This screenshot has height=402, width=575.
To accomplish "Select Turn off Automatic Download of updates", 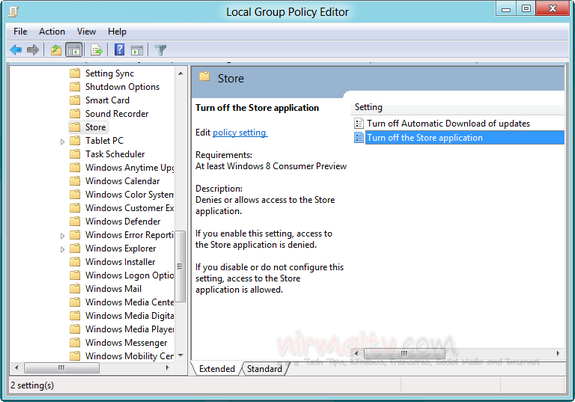I will click(448, 123).
